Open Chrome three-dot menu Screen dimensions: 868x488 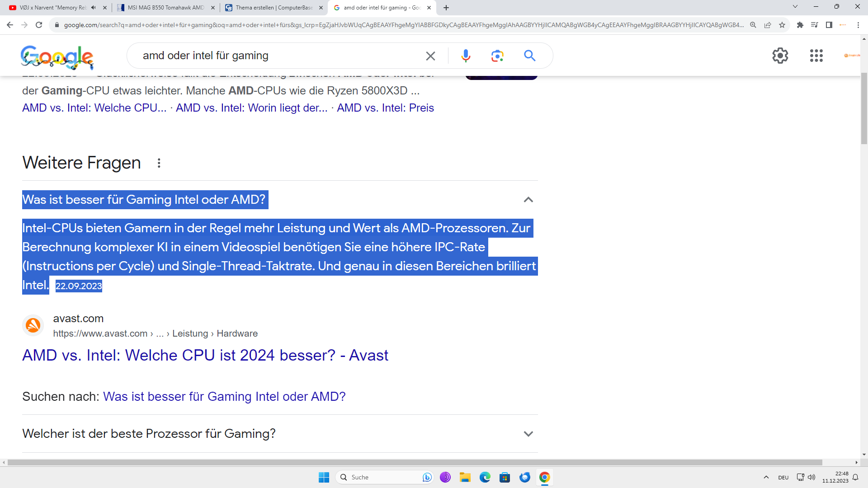[858, 25]
